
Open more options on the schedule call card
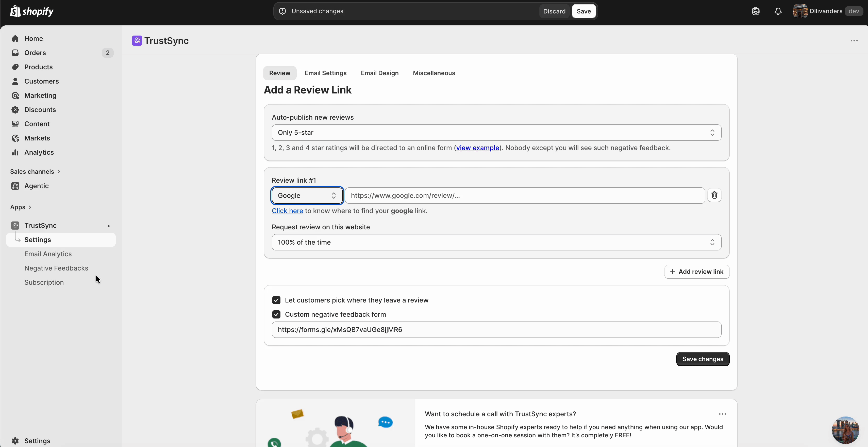722,414
